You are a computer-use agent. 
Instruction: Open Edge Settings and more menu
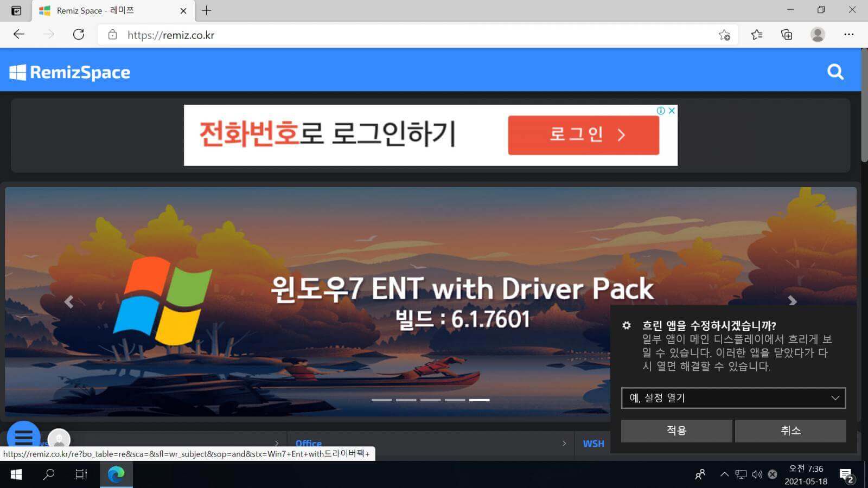coord(849,35)
